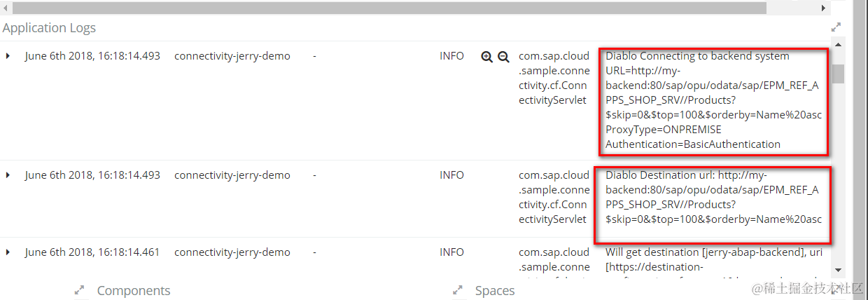Click the zoom-out magnifier icon in log row
Viewport: 868px width, 300px height.
tap(503, 57)
